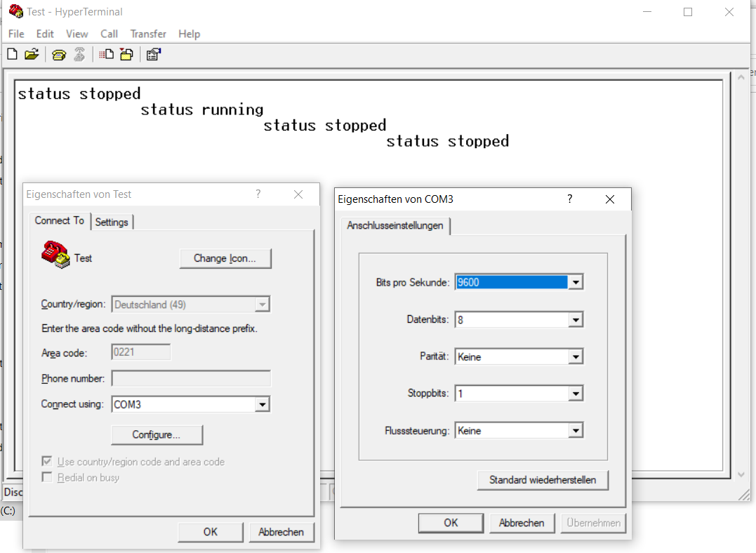This screenshot has width=756, height=553.
Task: Click the 'status running' terminal text
Action: click(x=202, y=110)
